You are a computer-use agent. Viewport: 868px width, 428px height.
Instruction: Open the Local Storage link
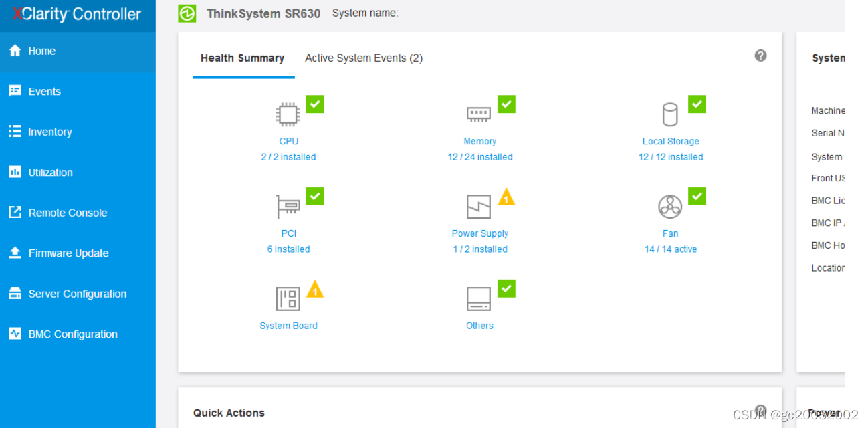[x=671, y=141]
